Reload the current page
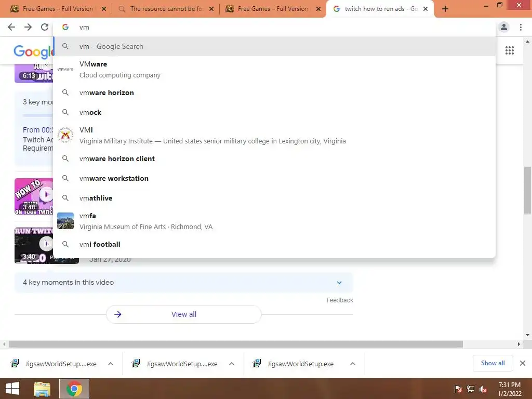This screenshot has height=399, width=532. [45, 27]
